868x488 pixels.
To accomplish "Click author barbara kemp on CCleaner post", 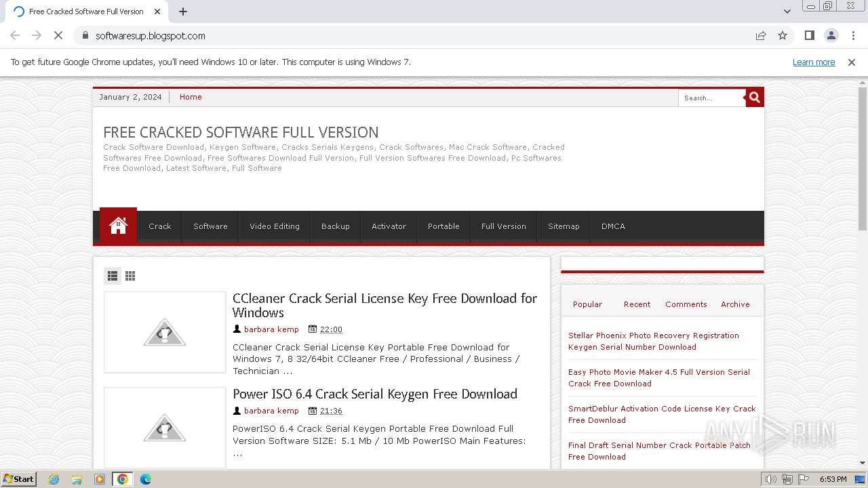I will [271, 329].
